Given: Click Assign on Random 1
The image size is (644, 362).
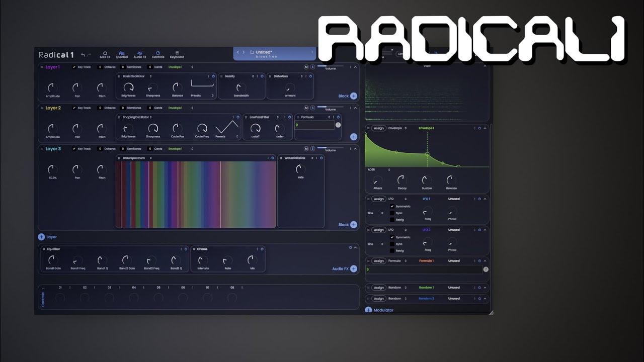Looking at the screenshot, I should 379,288.
